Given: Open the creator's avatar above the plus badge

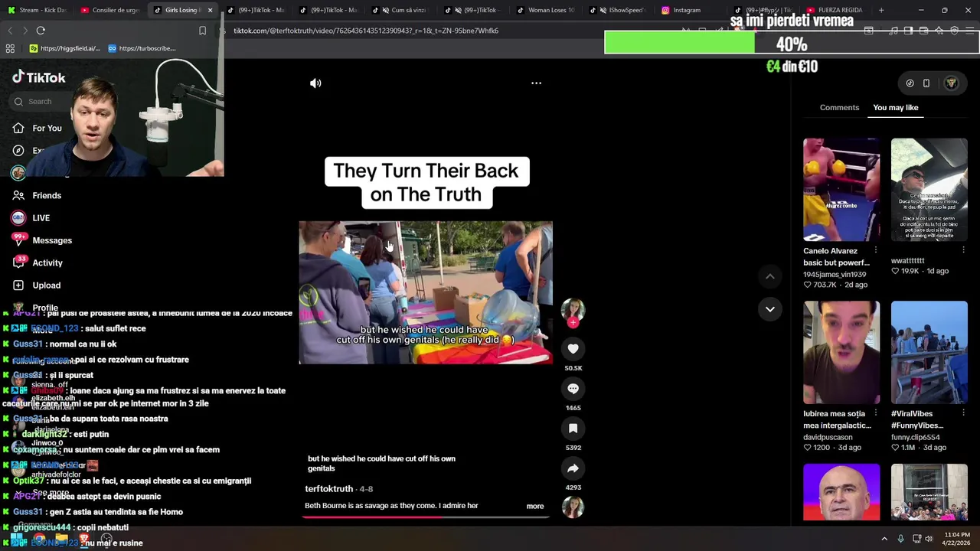Looking at the screenshot, I should 573,308.
